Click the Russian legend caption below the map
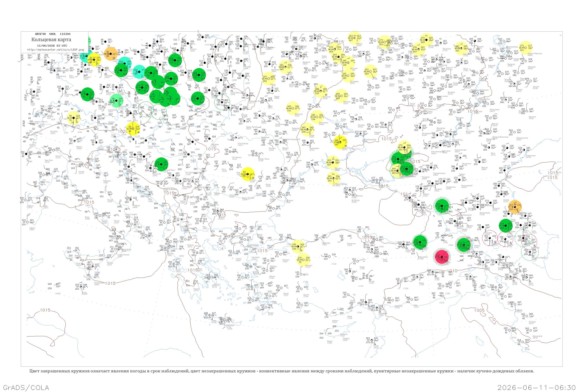This screenshot has height=392, width=588. point(281,371)
